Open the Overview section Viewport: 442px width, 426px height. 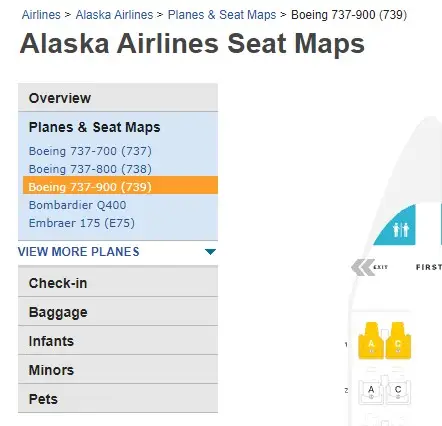(x=118, y=98)
